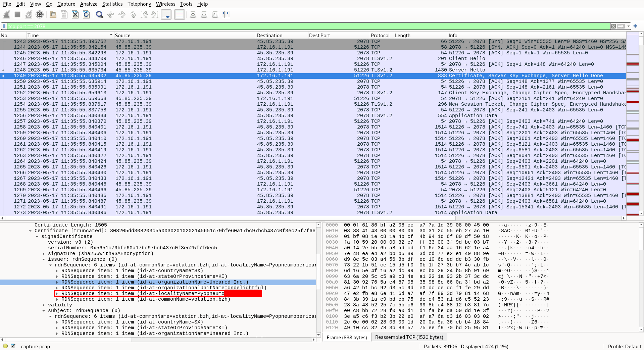644x350 pixels.
Task: Go forward in packet history arrow
Action: tap(122, 14)
